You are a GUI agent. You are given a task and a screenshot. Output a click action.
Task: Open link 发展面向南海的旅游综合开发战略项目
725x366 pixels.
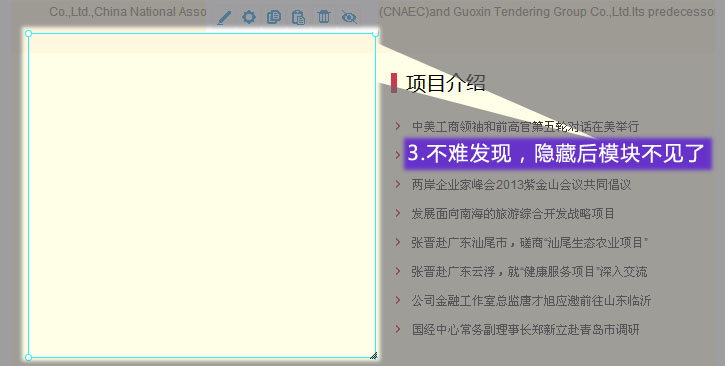(x=513, y=214)
